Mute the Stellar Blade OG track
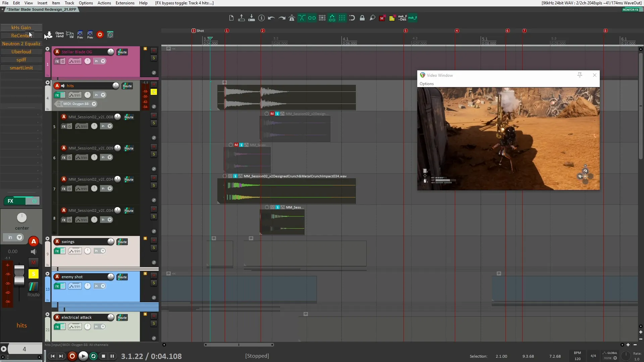 [154, 51]
